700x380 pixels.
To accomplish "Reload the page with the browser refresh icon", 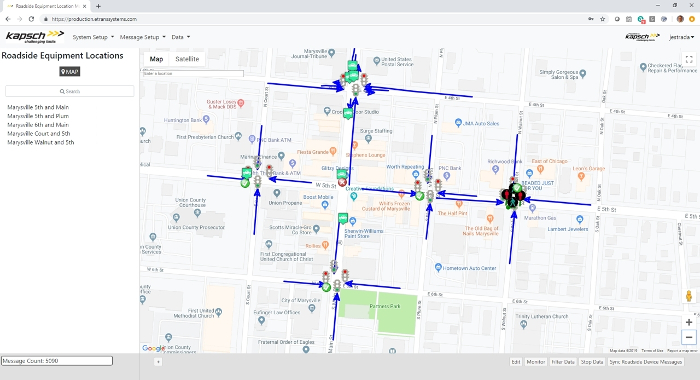I will (31, 19).
